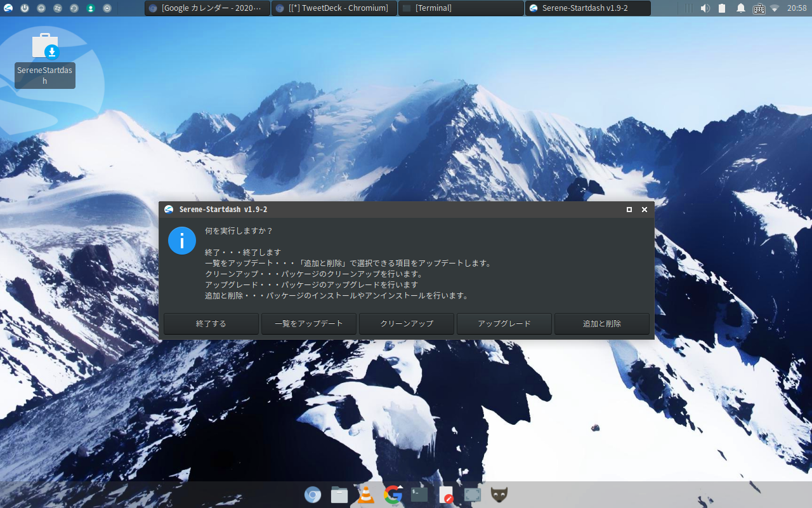Open the notifications bell

click(740, 8)
